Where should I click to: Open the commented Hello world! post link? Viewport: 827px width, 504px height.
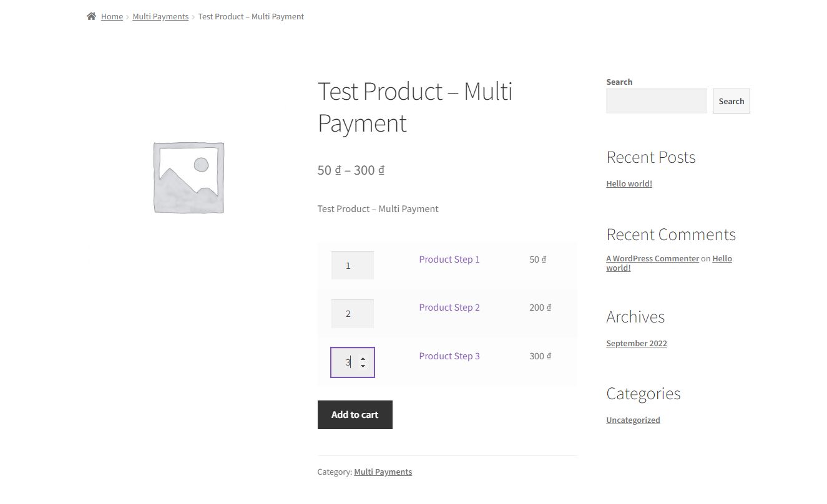coord(722,259)
